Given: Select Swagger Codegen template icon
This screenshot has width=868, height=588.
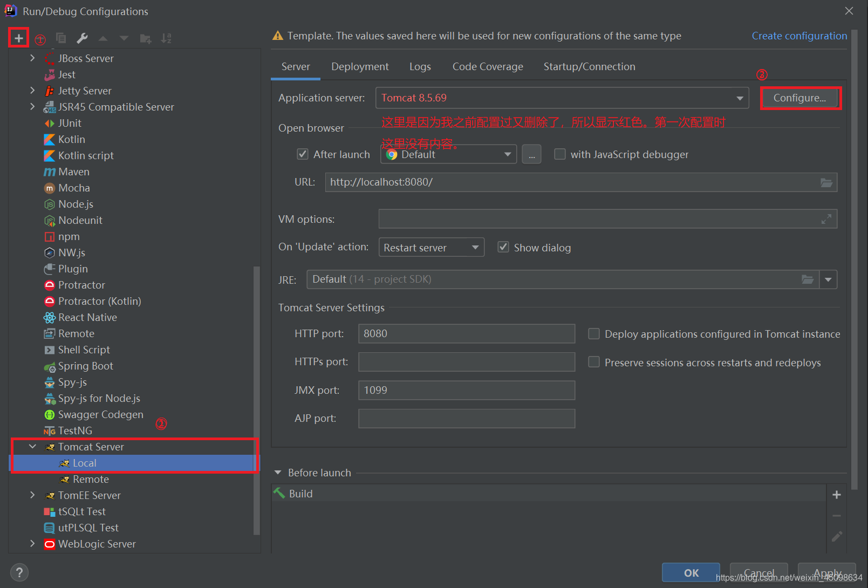Looking at the screenshot, I should [50, 414].
